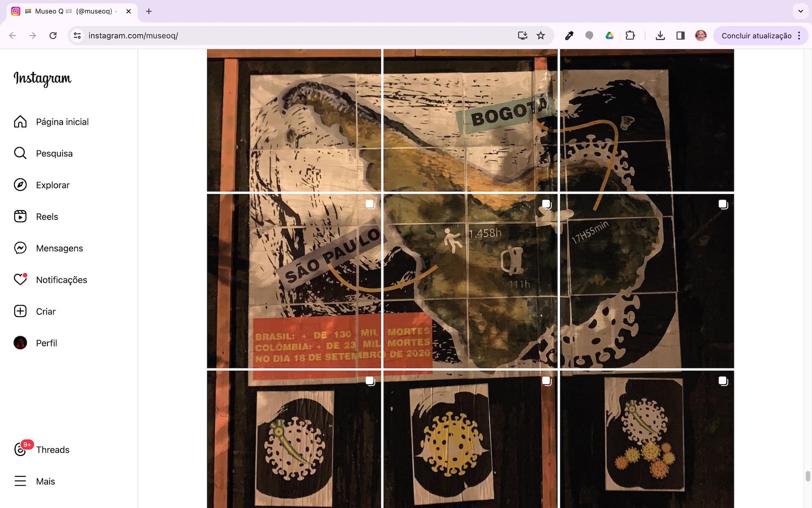Open the Mensagens messenger icon
This screenshot has height=508, width=812.
20,248
